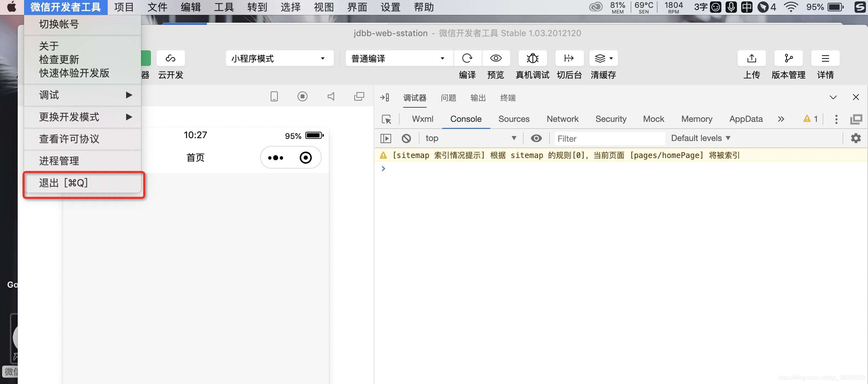Click the console Filter input field
The image size is (868, 384).
(609, 139)
